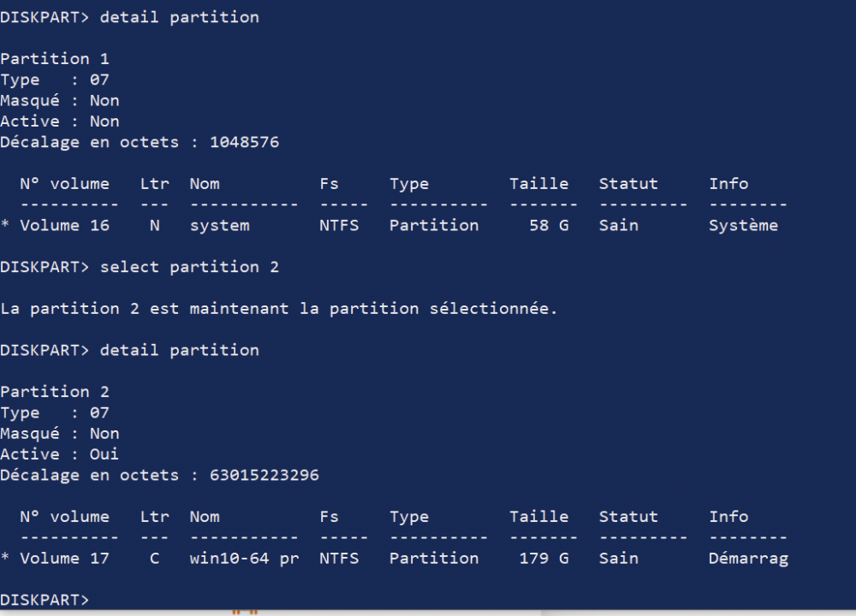Image resolution: width=856 pixels, height=616 pixels.
Task: Click the empty DISKPART prompt at the bottom
Action: coord(45,600)
